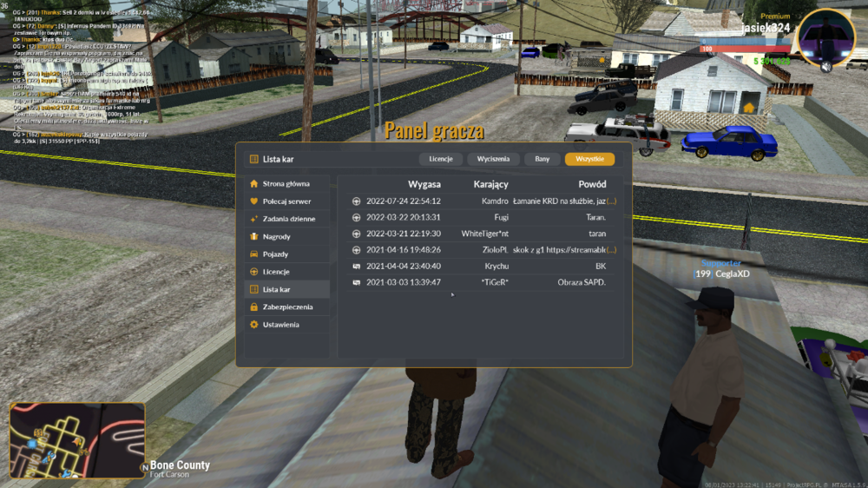Click the red health bar showing 100

click(745, 49)
